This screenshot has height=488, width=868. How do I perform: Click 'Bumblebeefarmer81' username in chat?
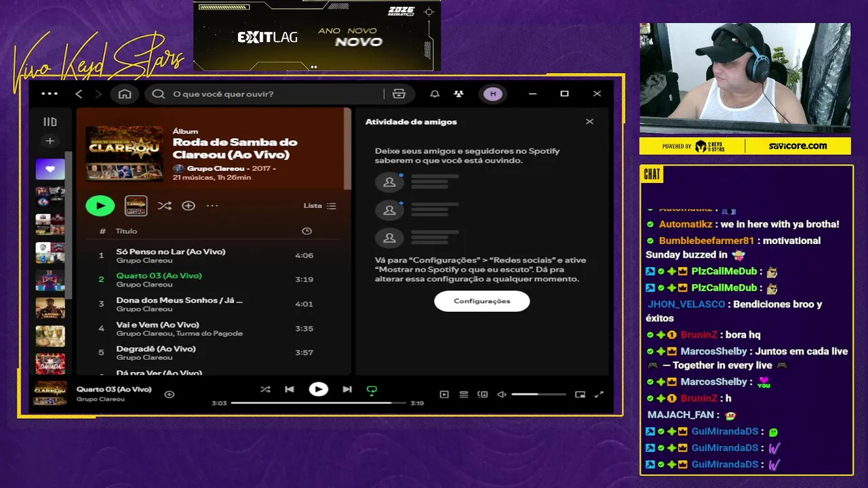[707, 241]
